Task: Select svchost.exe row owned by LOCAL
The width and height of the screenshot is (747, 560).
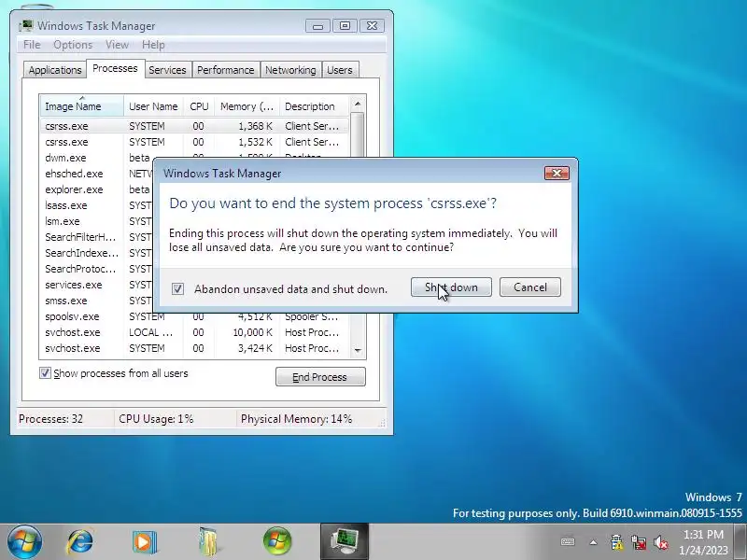Action: pos(194,332)
